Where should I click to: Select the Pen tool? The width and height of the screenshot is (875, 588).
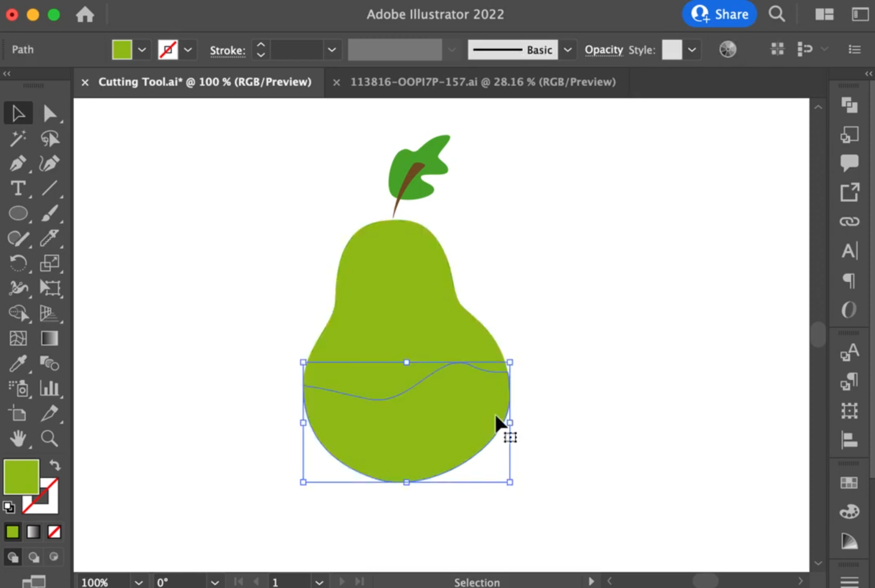pyautogui.click(x=18, y=163)
